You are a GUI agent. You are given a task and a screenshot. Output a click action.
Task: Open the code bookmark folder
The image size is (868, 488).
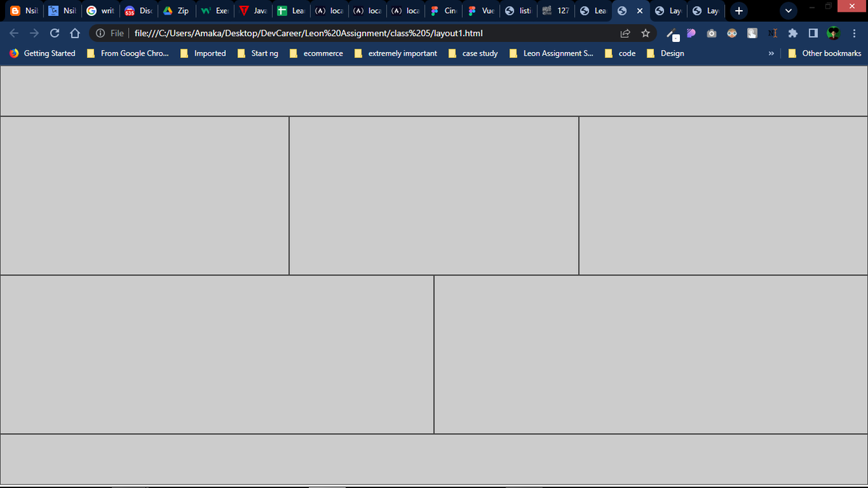click(621, 53)
